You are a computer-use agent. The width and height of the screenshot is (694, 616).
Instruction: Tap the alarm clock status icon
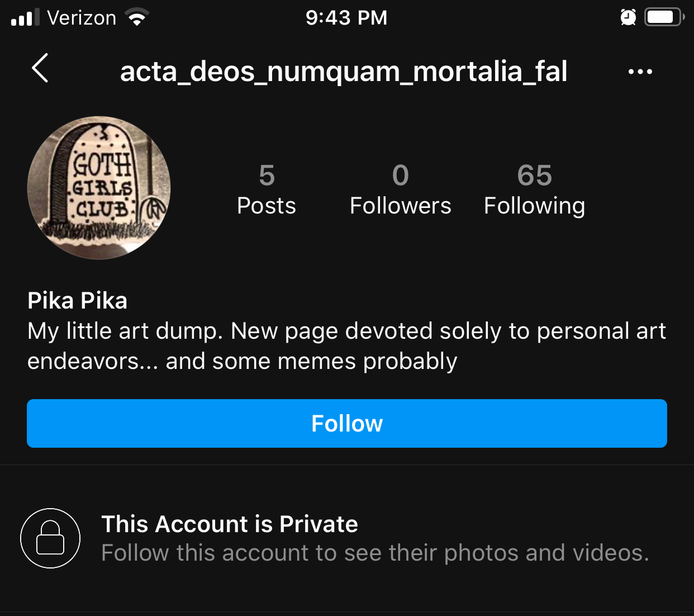(628, 17)
